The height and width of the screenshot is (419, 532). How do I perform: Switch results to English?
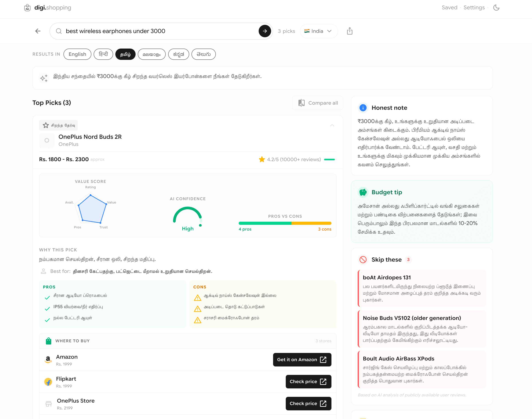(x=77, y=54)
